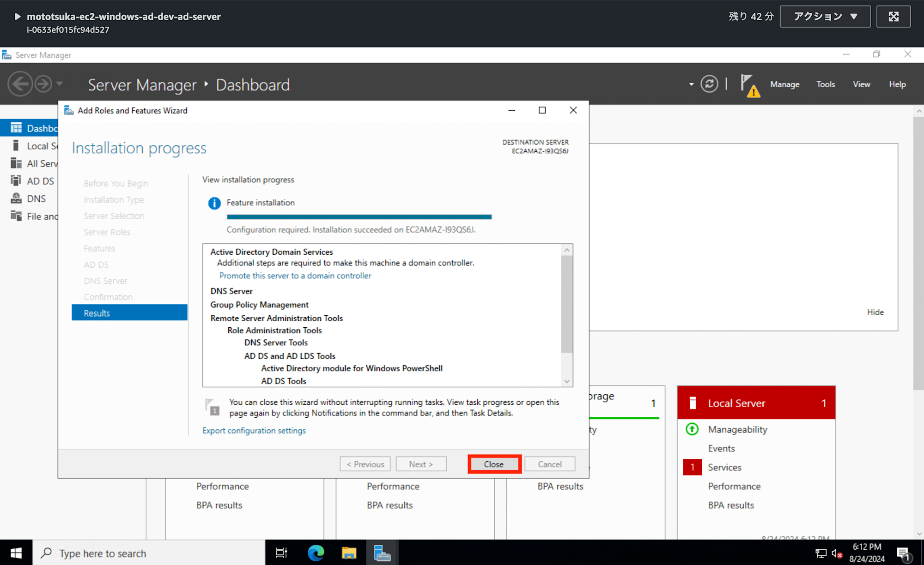
Task: Select AD DS in the left sidebar
Action: (30, 181)
